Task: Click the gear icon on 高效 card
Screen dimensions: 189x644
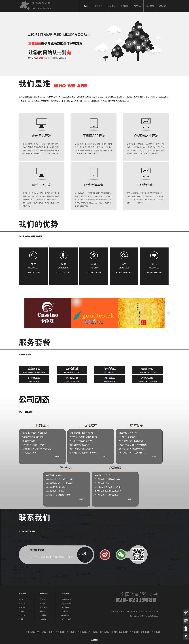Action: (x=124, y=255)
